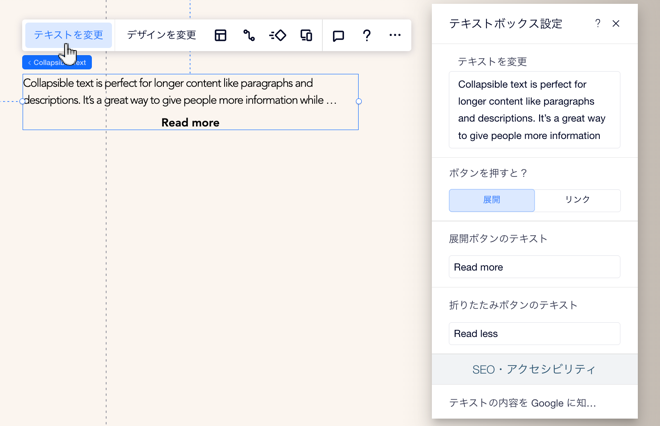Click the 折りたたみボタンのテキスト field (Read less)
Viewport: 660px width, 426px height.
[535, 333]
